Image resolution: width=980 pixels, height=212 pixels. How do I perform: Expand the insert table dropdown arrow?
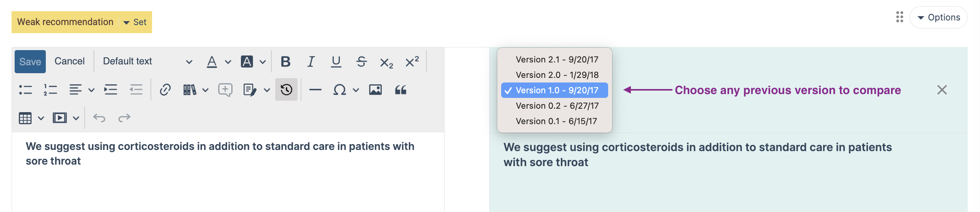coord(41,118)
